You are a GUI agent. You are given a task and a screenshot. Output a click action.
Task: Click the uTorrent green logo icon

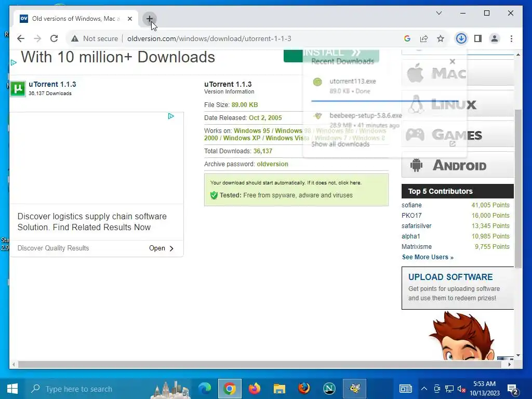[x=18, y=89]
